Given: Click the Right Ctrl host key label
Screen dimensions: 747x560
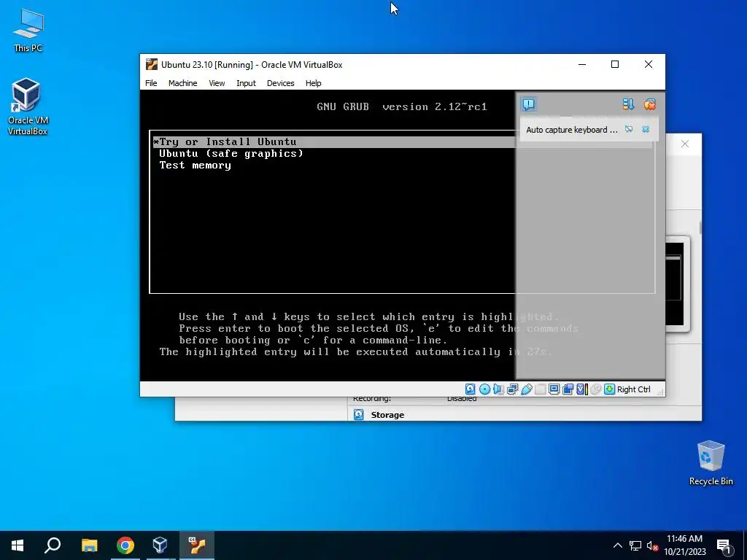Looking at the screenshot, I should point(634,389).
